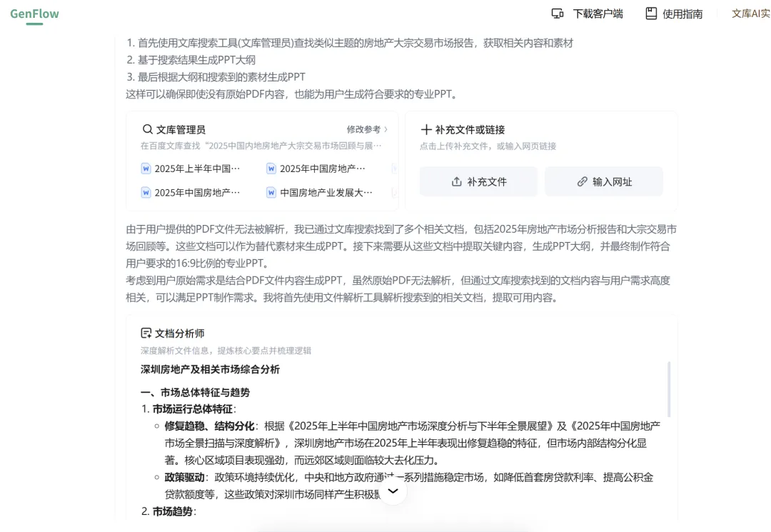Screen dimensions: 771x532
Task: Click the 文档分析师 panel scrollbar
Action: 669,389
